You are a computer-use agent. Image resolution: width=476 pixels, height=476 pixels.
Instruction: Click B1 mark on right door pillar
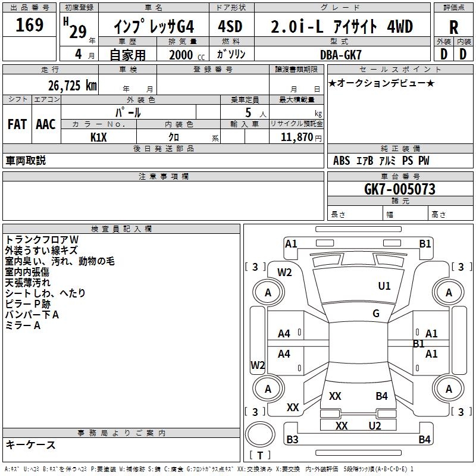point(419,344)
